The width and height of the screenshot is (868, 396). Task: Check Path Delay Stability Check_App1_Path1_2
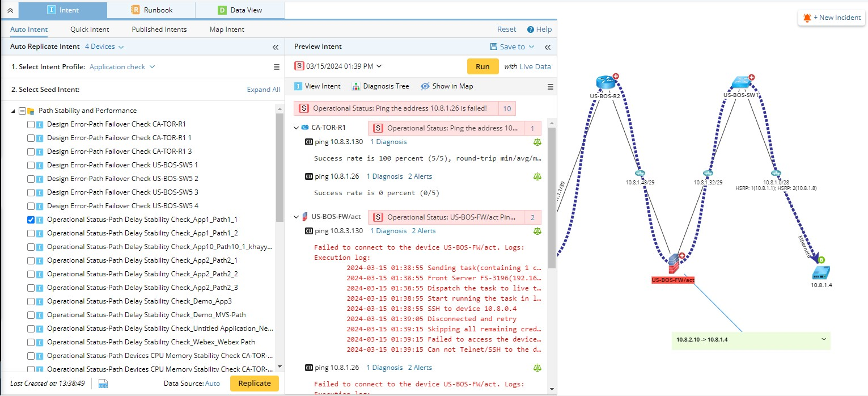[x=31, y=233]
